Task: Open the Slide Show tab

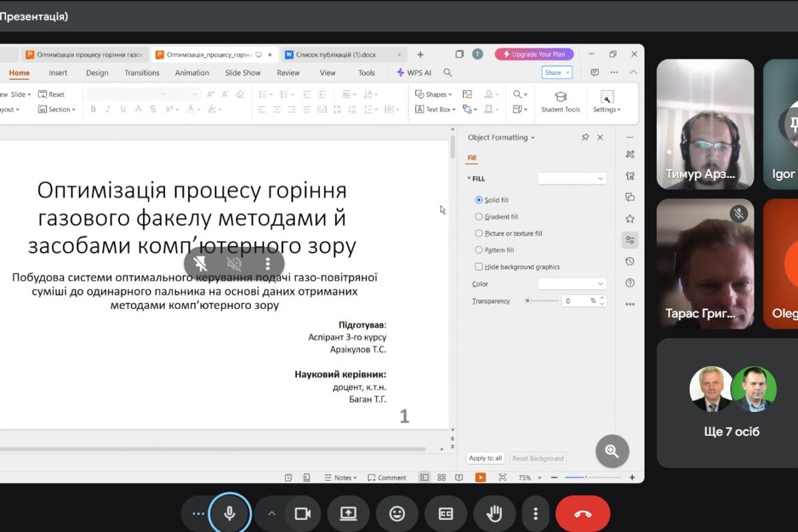Action: pyautogui.click(x=243, y=73)
